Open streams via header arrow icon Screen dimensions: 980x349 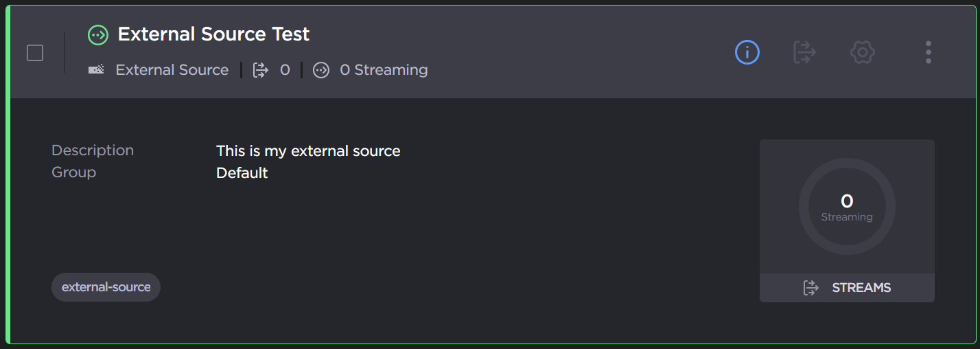804,52
